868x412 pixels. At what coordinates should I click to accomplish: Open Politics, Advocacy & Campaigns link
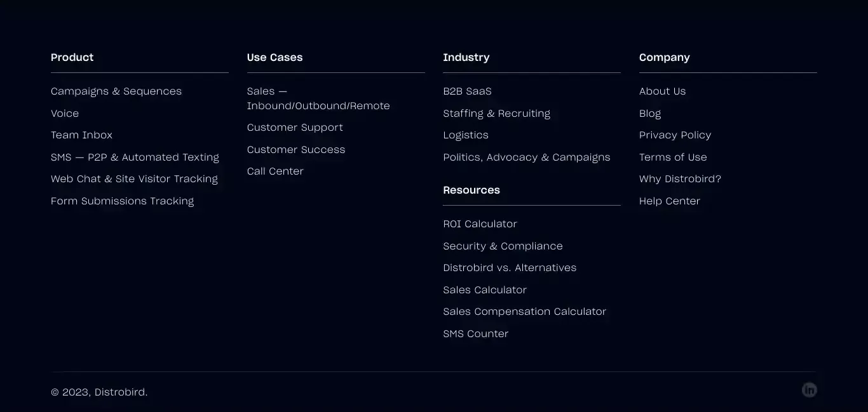[527, 157]
